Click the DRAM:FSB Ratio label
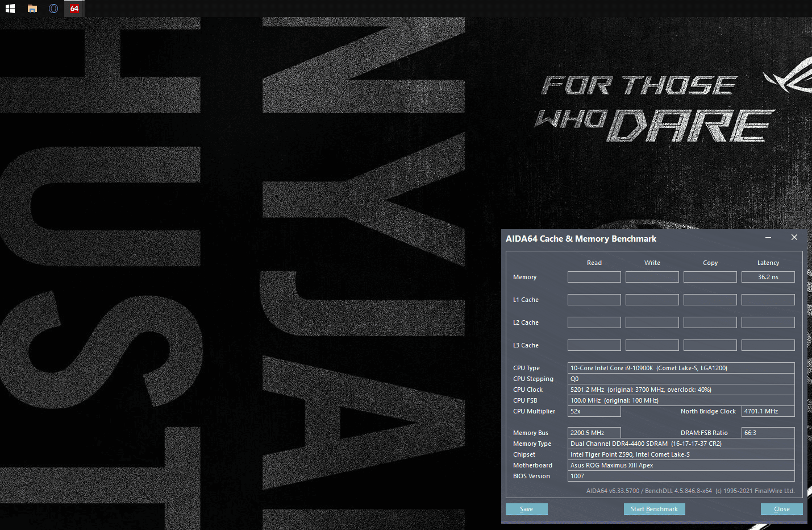The width and height of the screenshot is (812, 530). tap(704, 433)
